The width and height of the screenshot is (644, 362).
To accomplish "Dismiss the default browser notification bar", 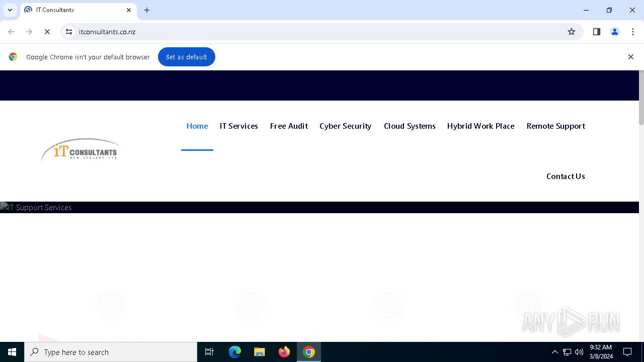I will click(x=630, y=57).
